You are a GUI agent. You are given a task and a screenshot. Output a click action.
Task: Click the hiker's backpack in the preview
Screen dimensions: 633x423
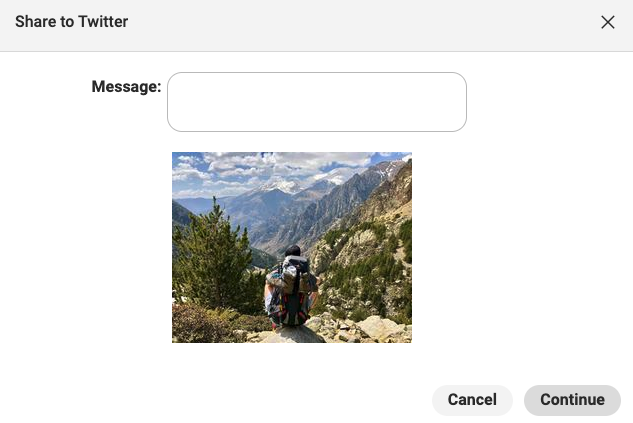[x=293, y=289]
